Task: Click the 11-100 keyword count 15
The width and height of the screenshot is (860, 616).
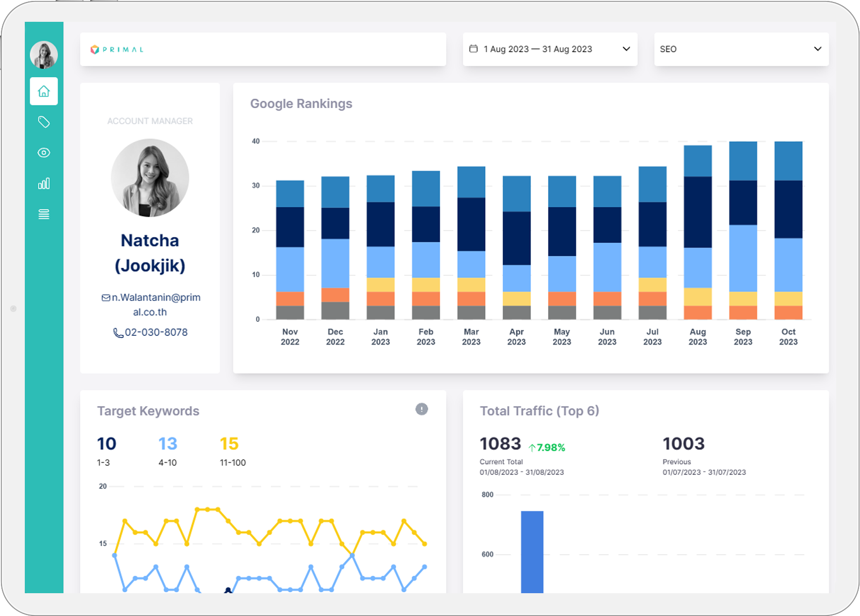Action: click(229, 443)
